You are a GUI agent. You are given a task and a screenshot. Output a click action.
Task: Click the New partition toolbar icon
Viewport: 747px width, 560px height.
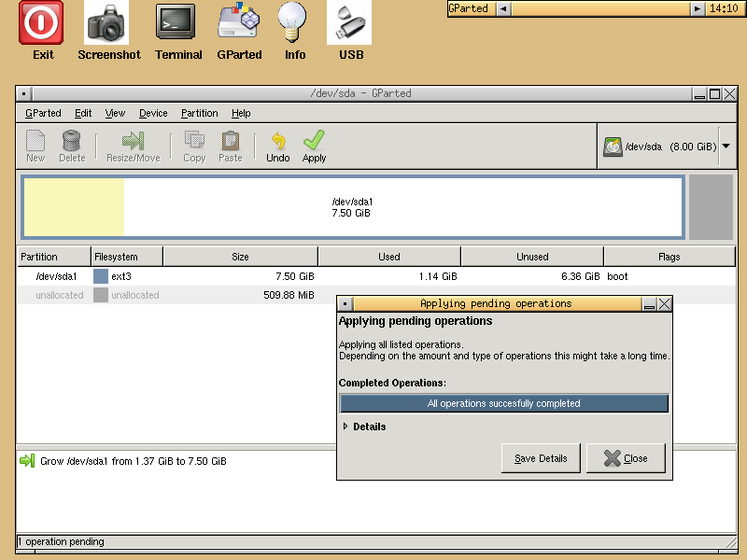pyautogui.click(x=35, y=147)
